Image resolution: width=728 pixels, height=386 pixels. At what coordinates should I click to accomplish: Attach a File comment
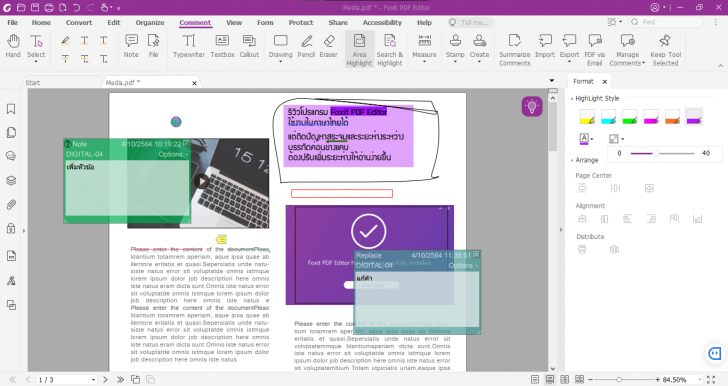[x=154, y=46]
